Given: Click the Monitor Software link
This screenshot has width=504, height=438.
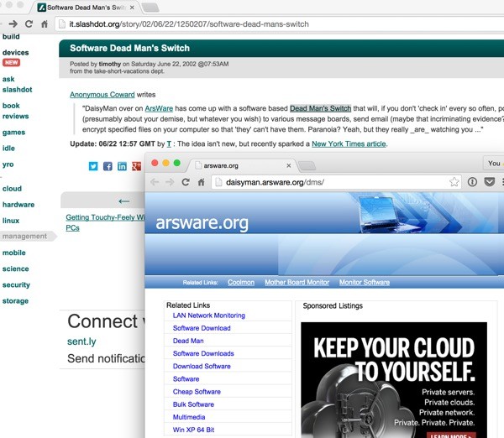Looking at the screenshot, I should tap(365, 282).
